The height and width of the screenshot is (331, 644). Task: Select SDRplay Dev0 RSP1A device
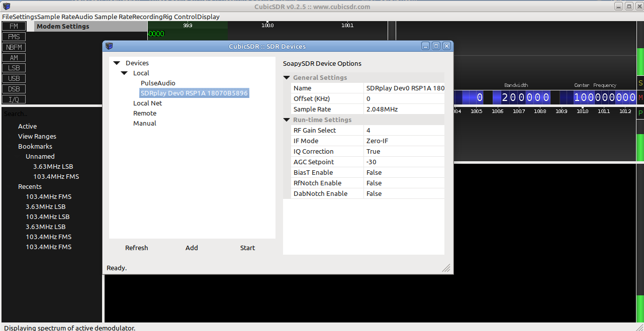pyautogui.click(x=194, y=93)
